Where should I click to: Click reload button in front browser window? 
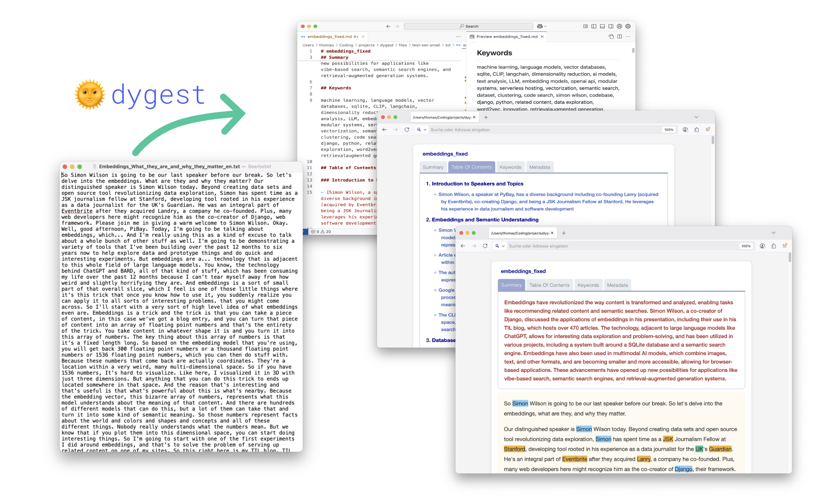485,246
